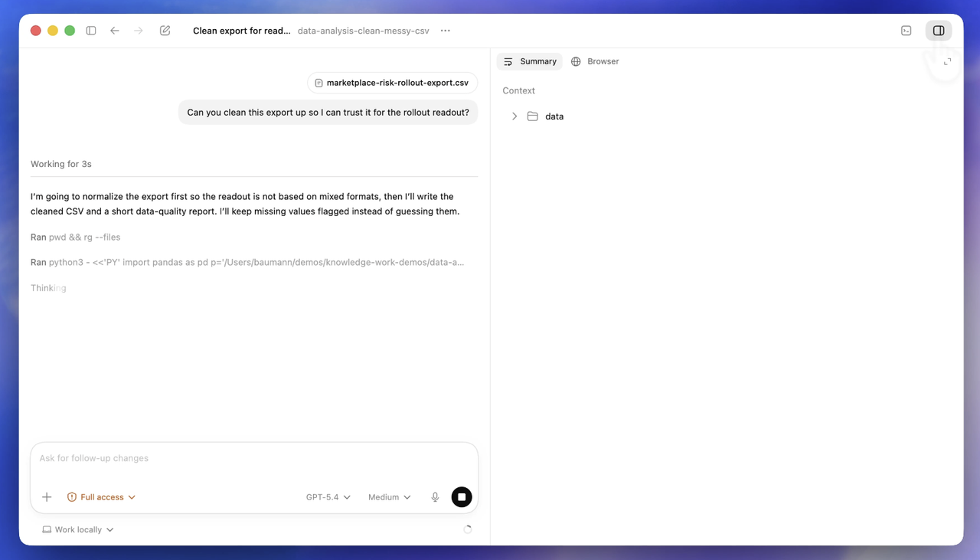Viewport: 980px width, 560px height.
Task: Open the GPT-5.4 model dropdown
Action: point(328,497)
